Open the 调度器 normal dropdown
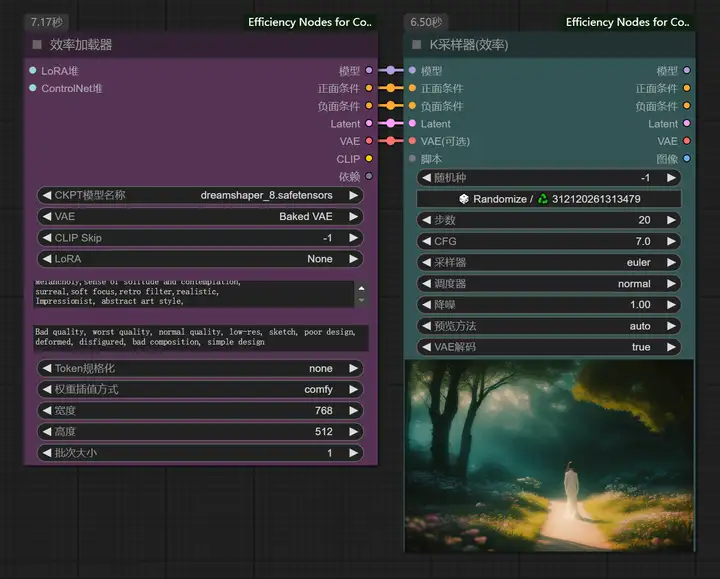Viewport: 720px width, 579px height. [549, 284]
